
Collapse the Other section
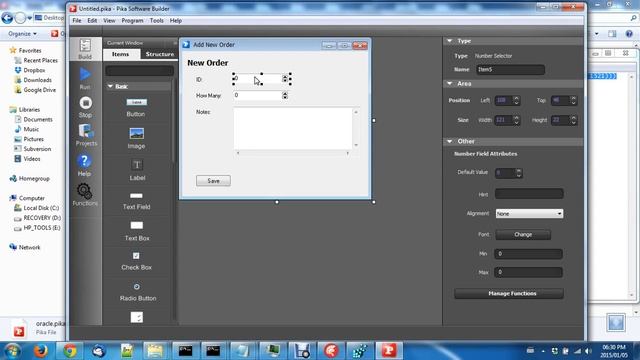[450, 141]
